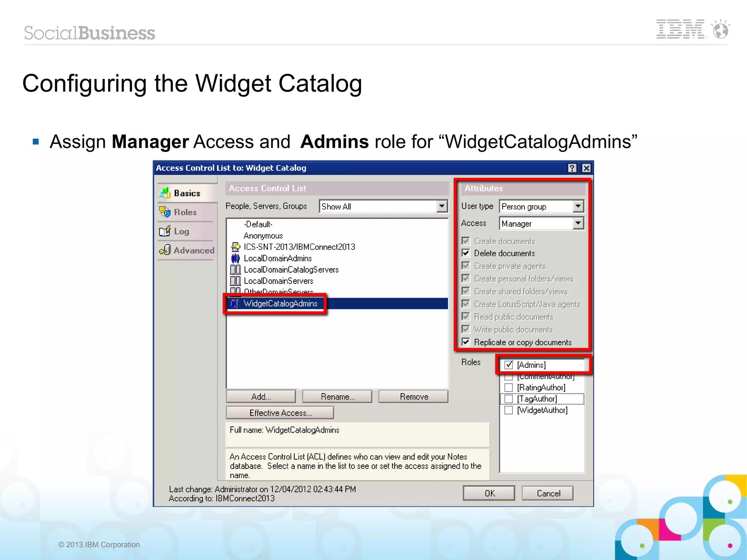Viewport: 747px width, 560px height.
Task: Check the [RatingAuthor] role checkbox
Action: (509, 387)
